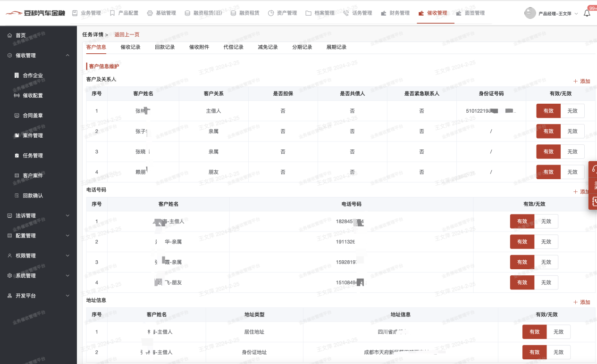Open the 减免记录 tab

point(268,47)
